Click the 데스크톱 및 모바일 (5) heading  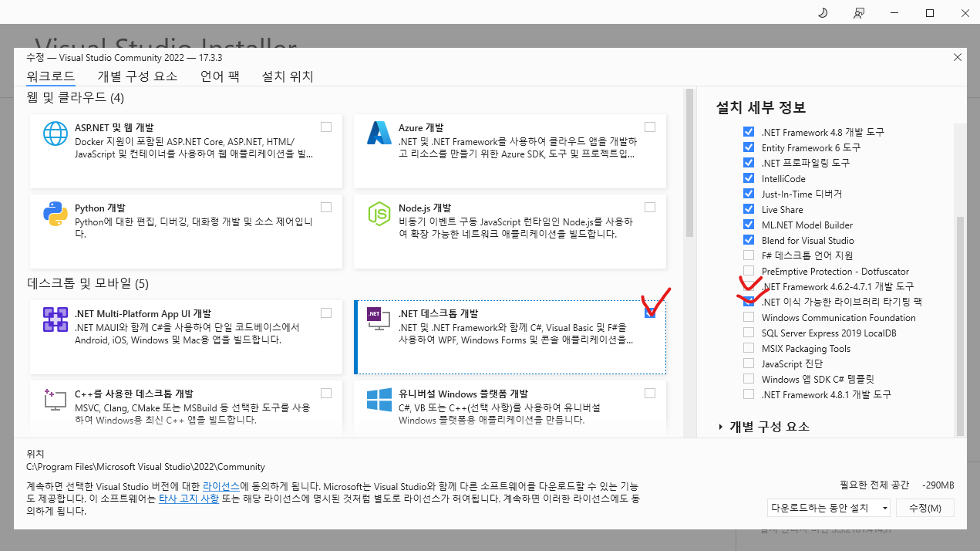(x=88, y=284)
